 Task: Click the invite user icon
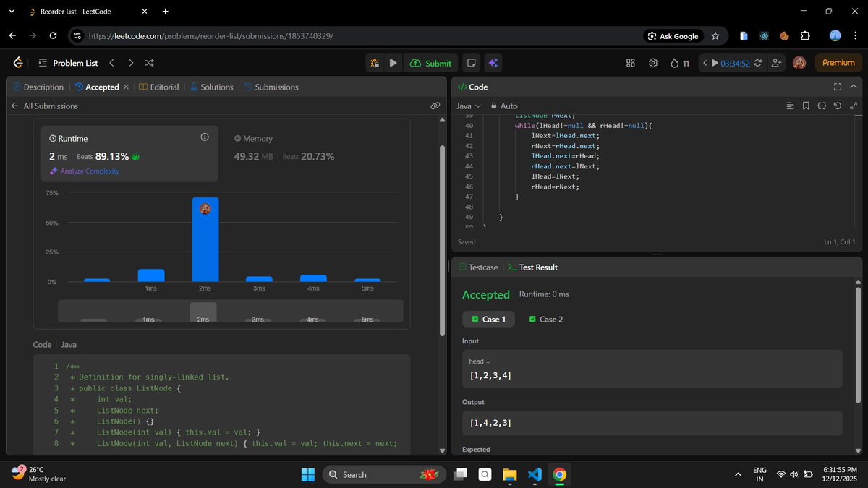(777, 63)
